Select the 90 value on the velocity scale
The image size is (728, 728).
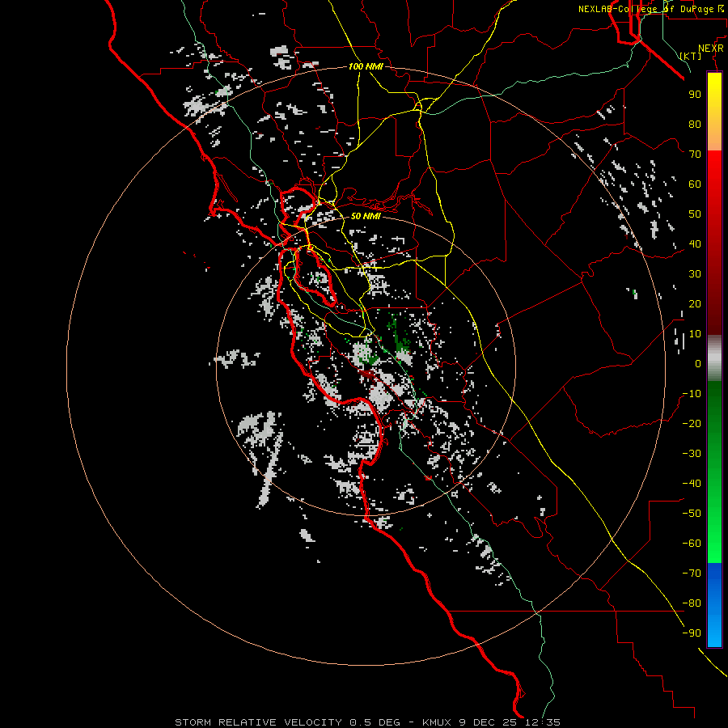(x=695, y=95)
